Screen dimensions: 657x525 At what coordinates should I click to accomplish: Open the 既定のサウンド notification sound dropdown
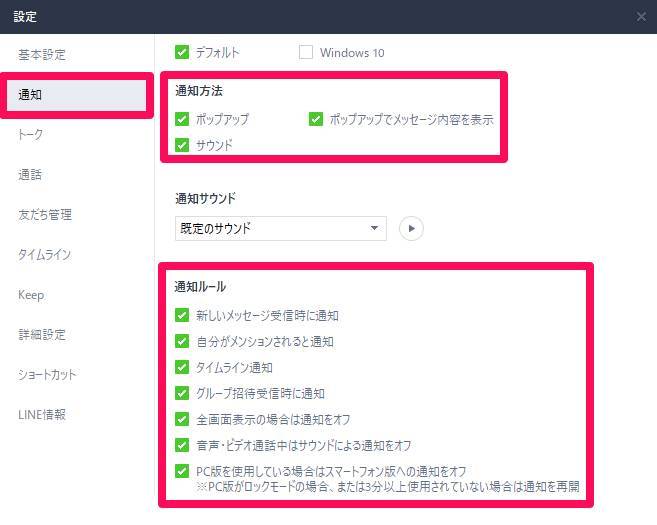click(x=281, y=228)
